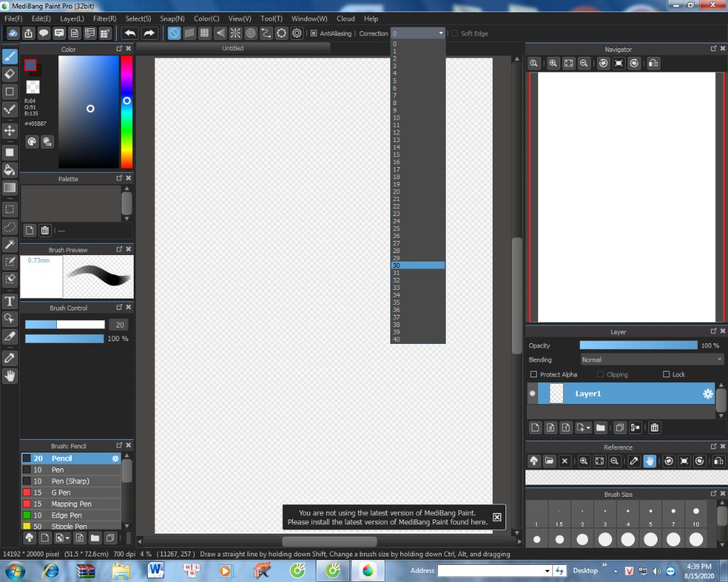Select the Text tool
Viewport: 728px width, 582px height.
(x=10, y=301)
